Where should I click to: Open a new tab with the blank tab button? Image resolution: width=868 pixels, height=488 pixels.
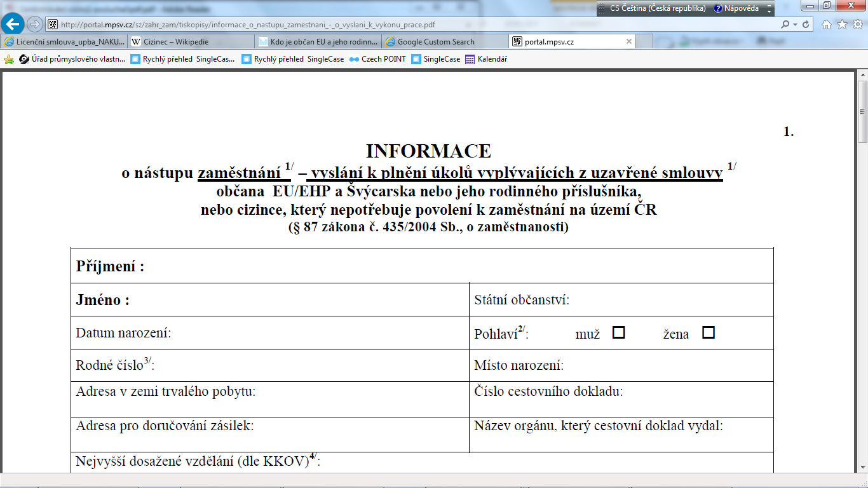coord(644,41)
